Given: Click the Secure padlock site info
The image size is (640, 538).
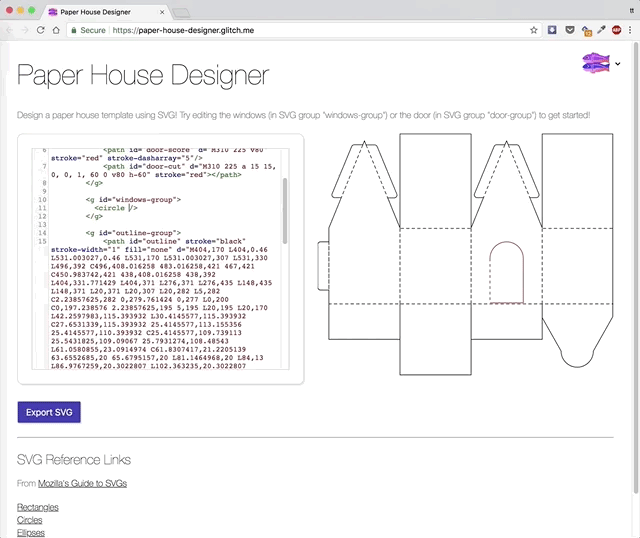Looking at the screenshot, I should click(89, 30).
